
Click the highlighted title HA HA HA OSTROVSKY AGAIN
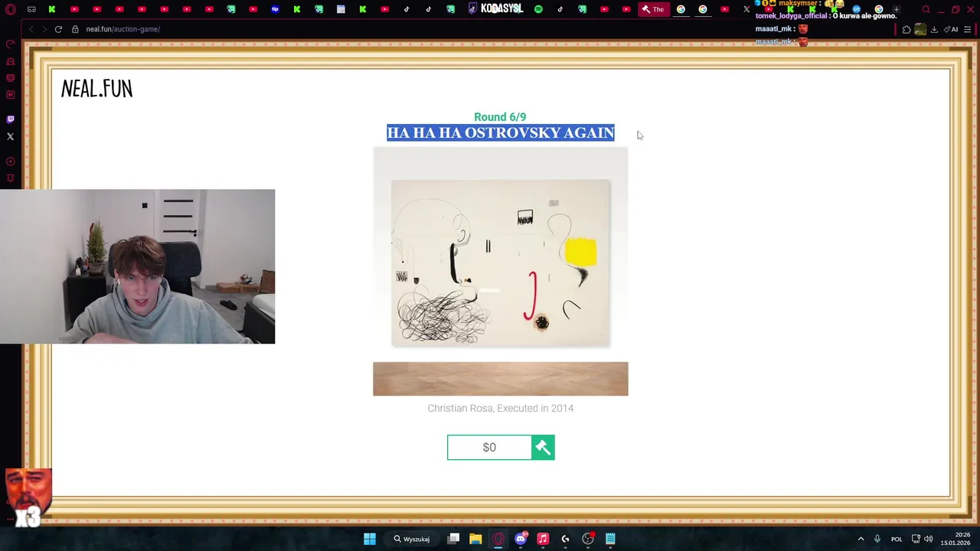501,133
